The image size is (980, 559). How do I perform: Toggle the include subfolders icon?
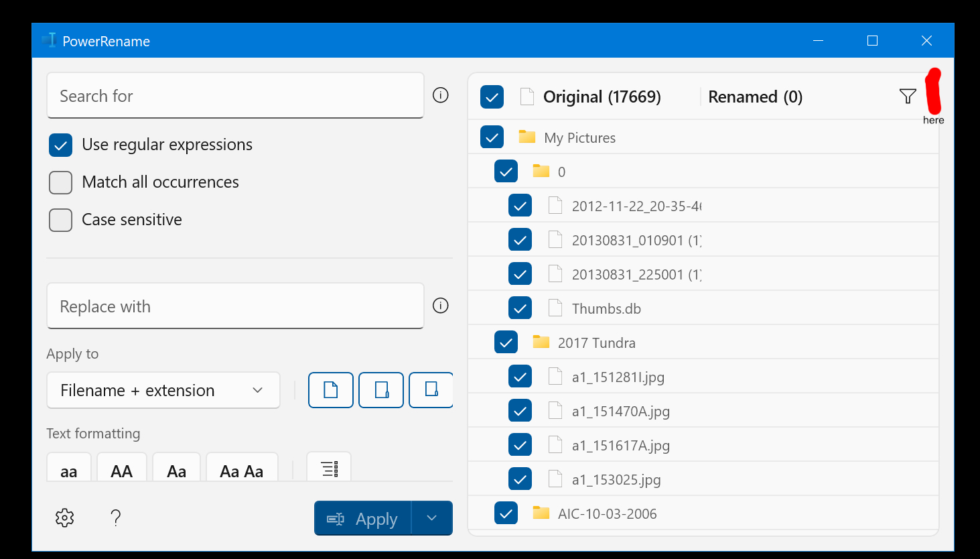pos(431,390)
